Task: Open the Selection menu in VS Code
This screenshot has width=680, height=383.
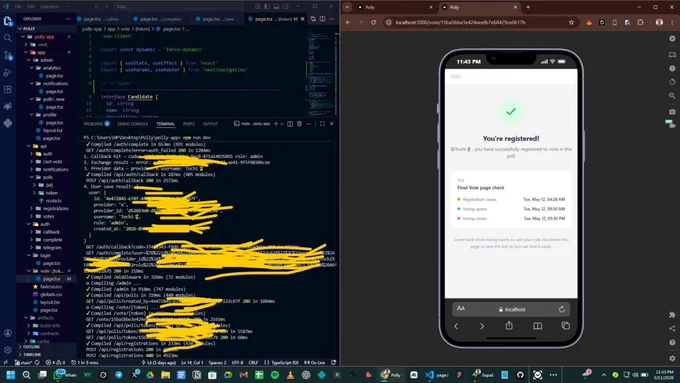Action: point(49,7)
